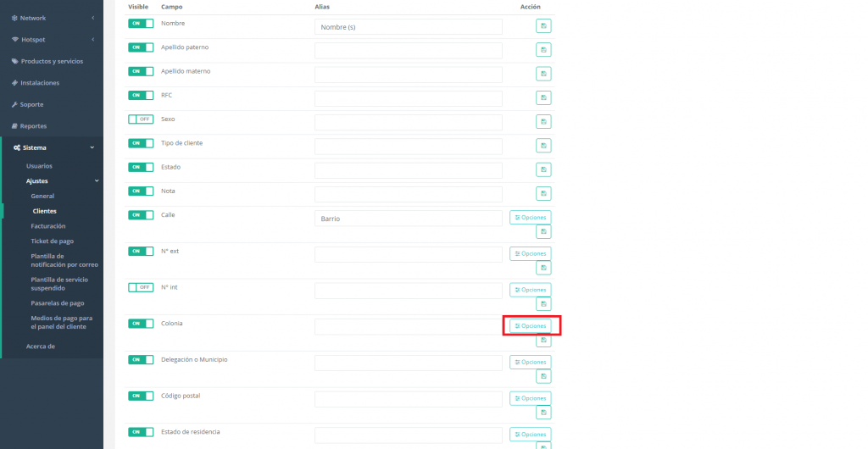
Task: Toggle the Estado visibility switch
Action: click(141, 167)
